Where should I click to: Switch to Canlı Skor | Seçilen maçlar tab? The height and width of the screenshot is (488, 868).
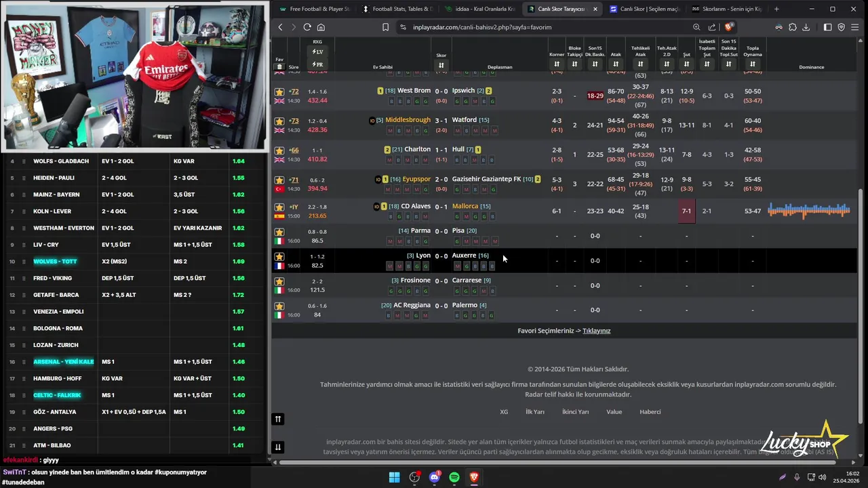644,9
